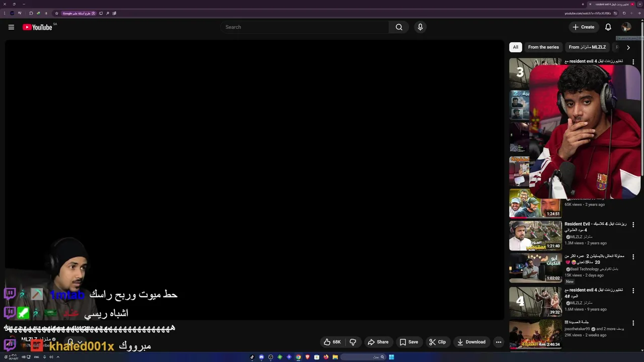Open options for the Basil Technology video
Screen dimensions: 644x362
click(633, 257)
